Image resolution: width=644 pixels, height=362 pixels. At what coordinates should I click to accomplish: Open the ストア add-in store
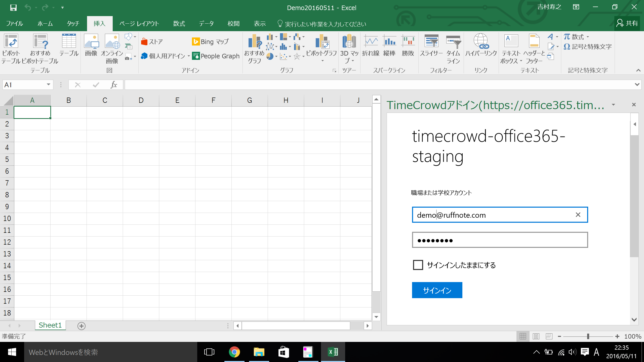[152, 41]
